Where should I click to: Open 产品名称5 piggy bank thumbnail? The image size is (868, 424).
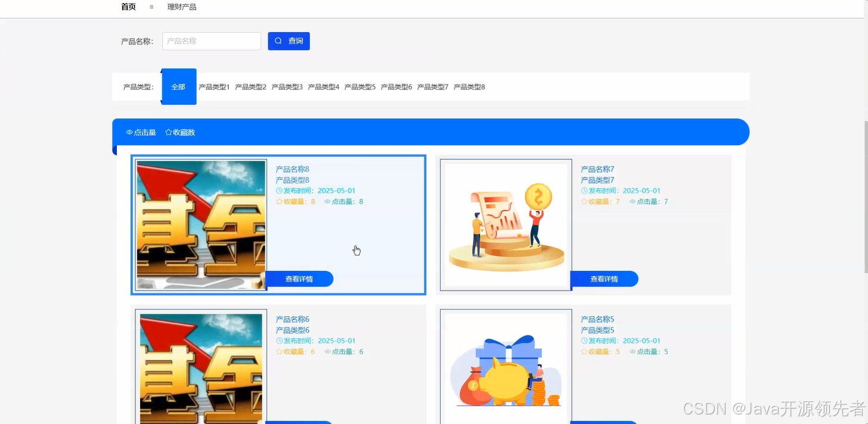point(506,366)
